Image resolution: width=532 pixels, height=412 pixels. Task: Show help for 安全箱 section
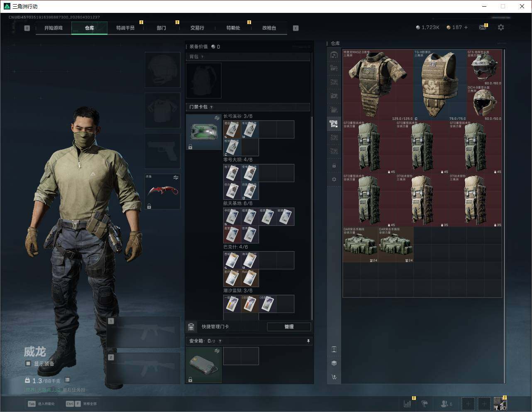pyautogui.click(x=220, y=341)
